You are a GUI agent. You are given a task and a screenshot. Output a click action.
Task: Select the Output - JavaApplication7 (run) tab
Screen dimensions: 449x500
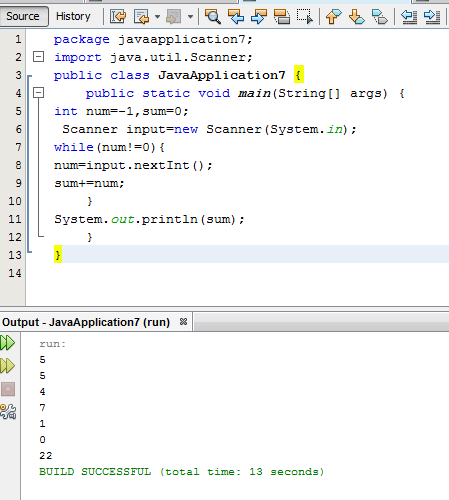[x=86, y=322]
